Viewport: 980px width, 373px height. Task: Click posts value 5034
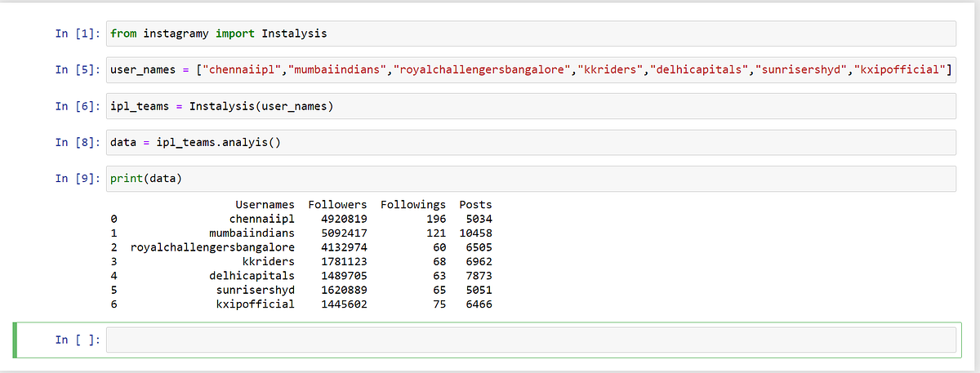[479, 219]
